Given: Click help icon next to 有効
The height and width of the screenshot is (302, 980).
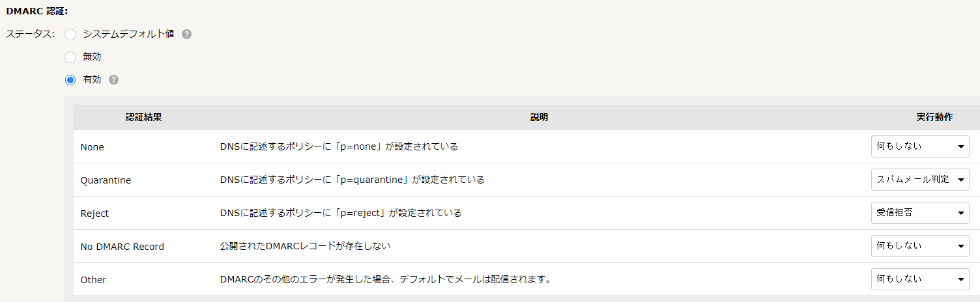Looking at the screenshot, I should click(x=114, y=79).
